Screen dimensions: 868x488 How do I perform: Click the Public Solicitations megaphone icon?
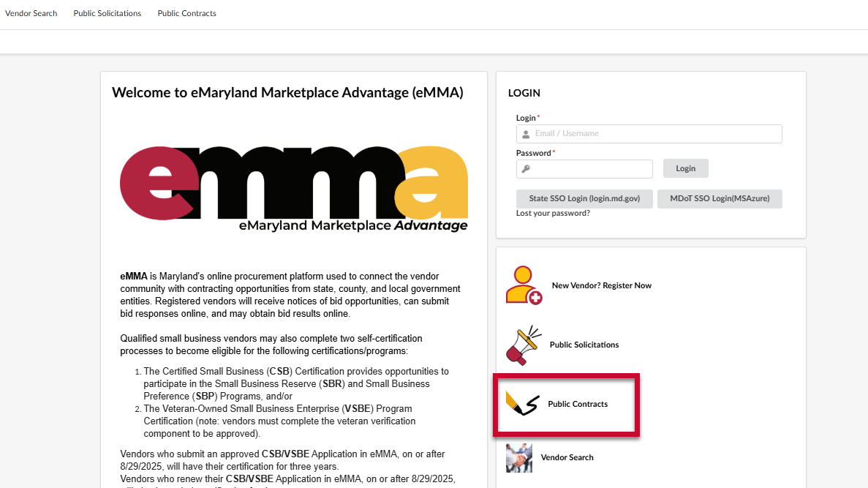point(523,345)
